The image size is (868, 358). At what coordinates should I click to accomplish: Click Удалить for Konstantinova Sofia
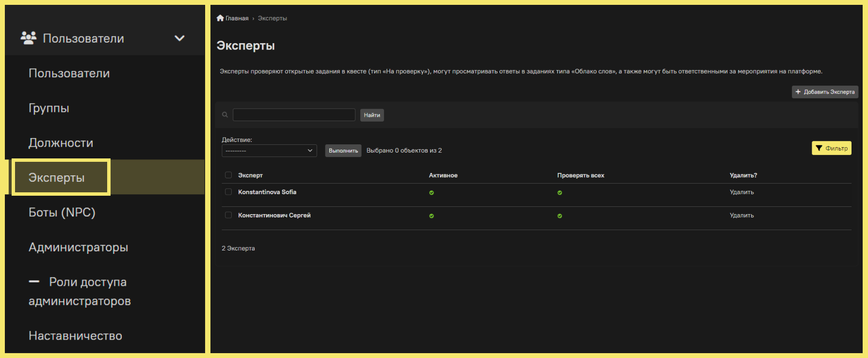[x=742, y=192]
